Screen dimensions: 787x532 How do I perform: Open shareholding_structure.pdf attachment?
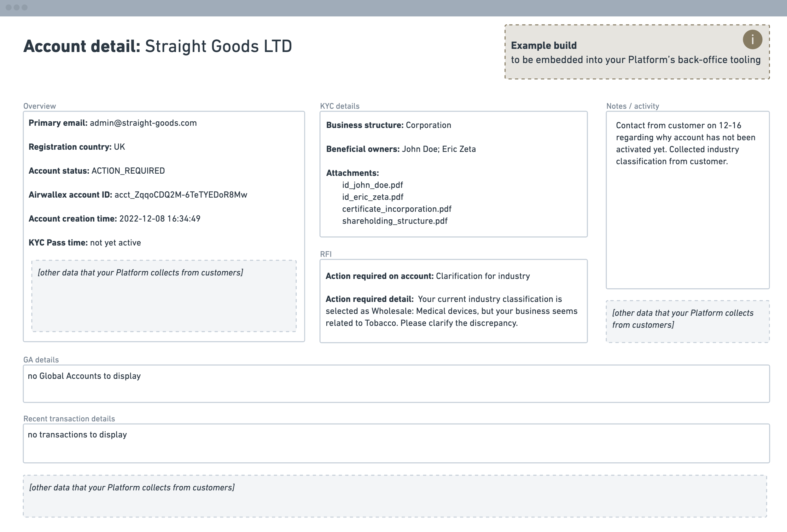[394, 221]
